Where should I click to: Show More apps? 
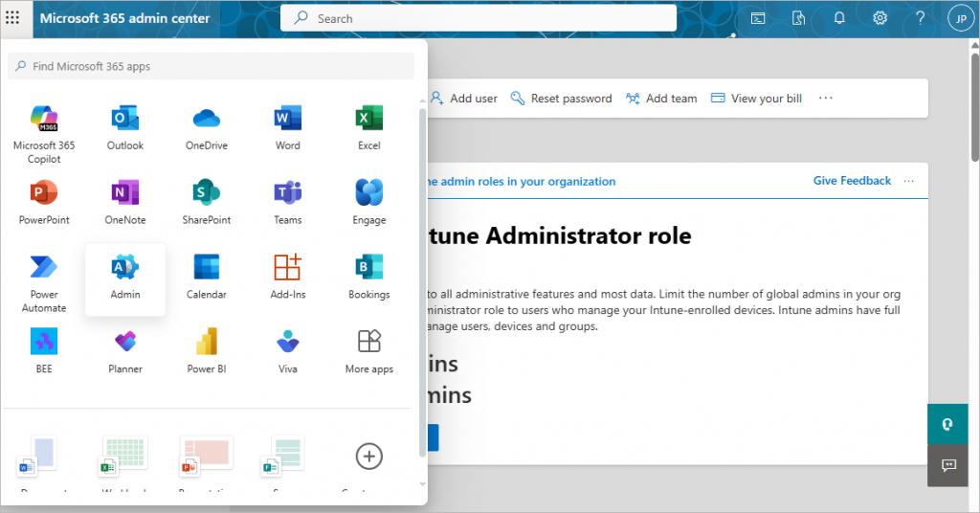[368, 351]
